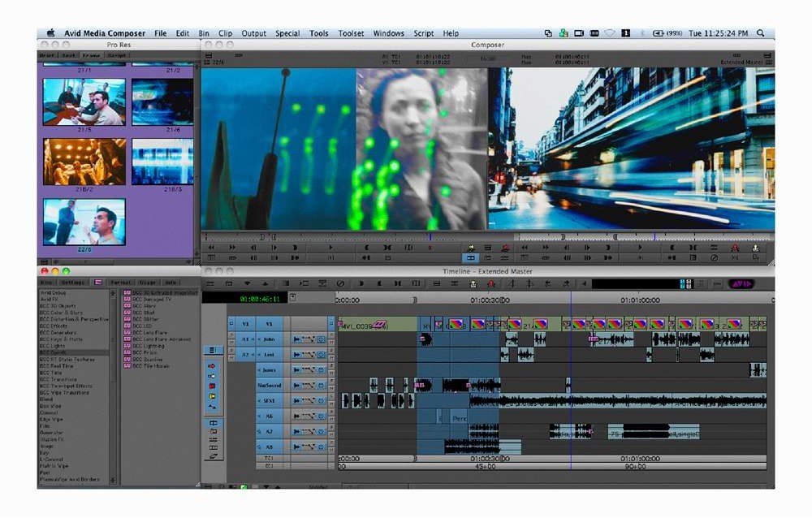Click the Timeline timecode display

pos(245,298)
